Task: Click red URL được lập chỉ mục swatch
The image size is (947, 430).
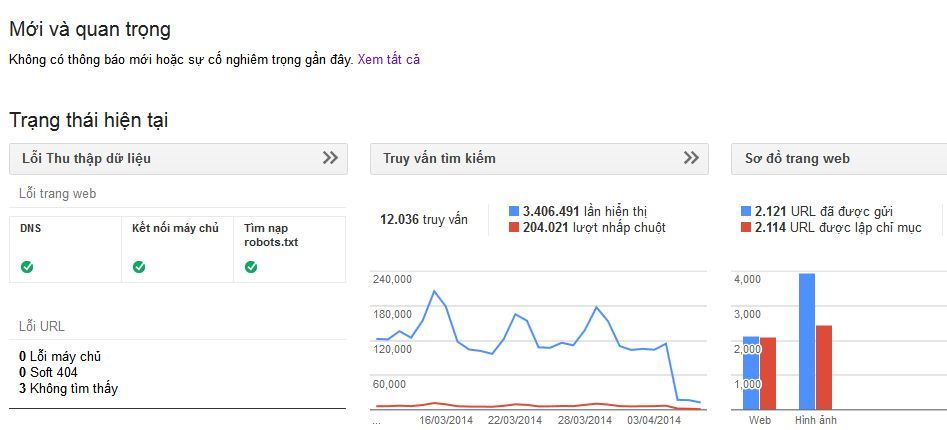Action: pyautogui.click(x=746, y=228)
